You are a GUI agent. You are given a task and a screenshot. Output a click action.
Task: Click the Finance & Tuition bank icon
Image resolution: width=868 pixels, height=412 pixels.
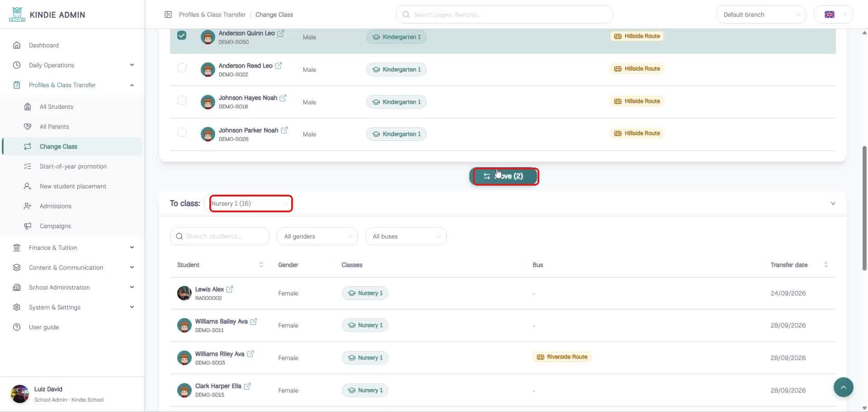[17, 248]
